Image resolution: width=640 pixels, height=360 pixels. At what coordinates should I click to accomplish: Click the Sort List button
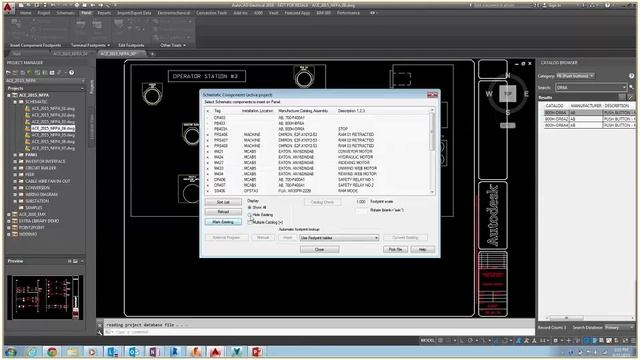(223, 202)
